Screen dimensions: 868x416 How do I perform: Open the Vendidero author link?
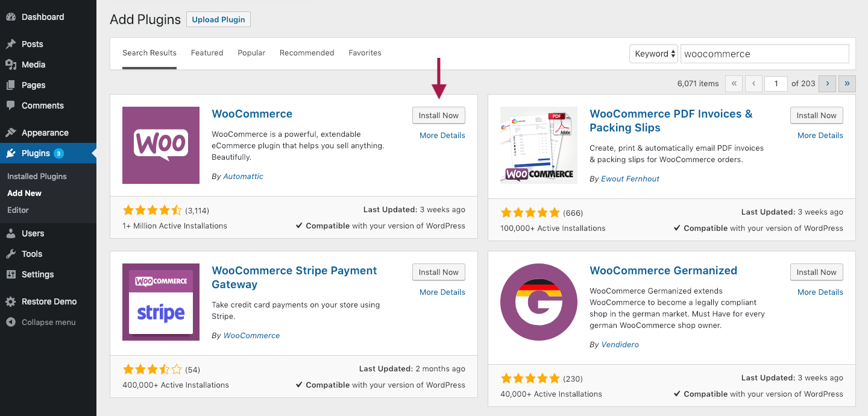pos(620,345)
